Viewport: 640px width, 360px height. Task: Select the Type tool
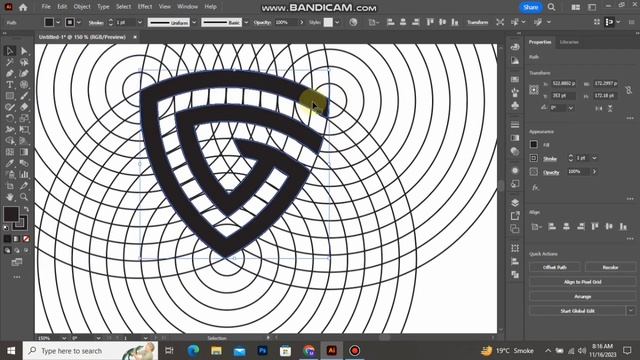[10, 85]
